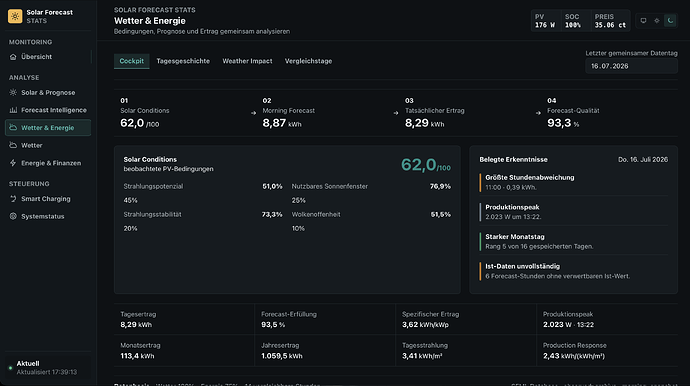Image resolution: width=690 pixels, height=386 pixels.
Task: Select step 03 Tatsächlicher Ertrag value
Action: (x=425, y=123)
